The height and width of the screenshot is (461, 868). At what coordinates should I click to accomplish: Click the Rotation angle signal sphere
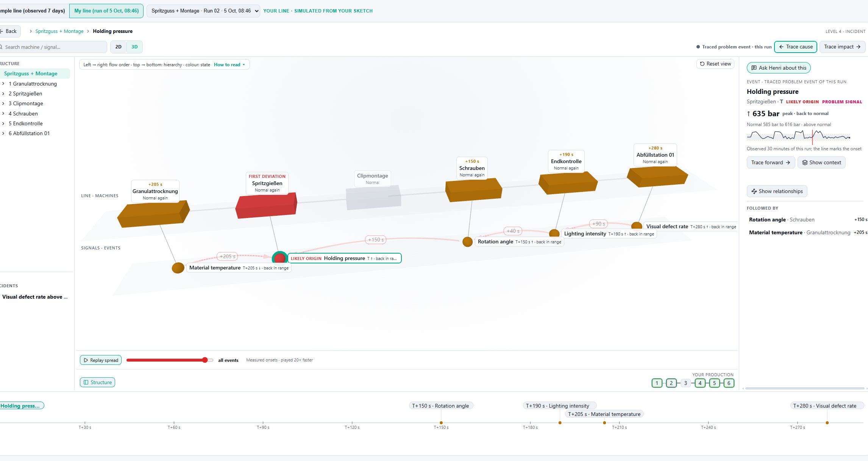tap(468, 242)
